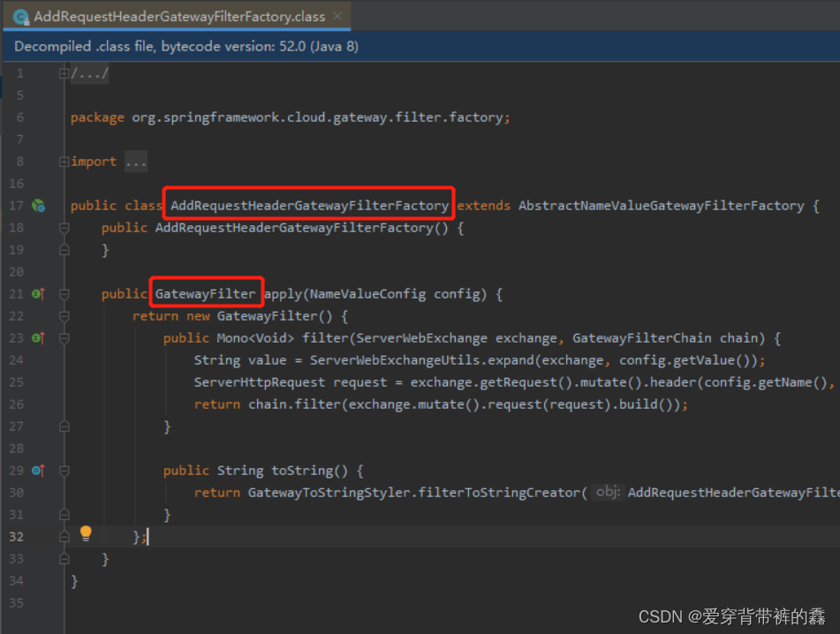Click the GatewayFilter return type on line 21
This screenshot has height=634, width=840.
(205, 294)
